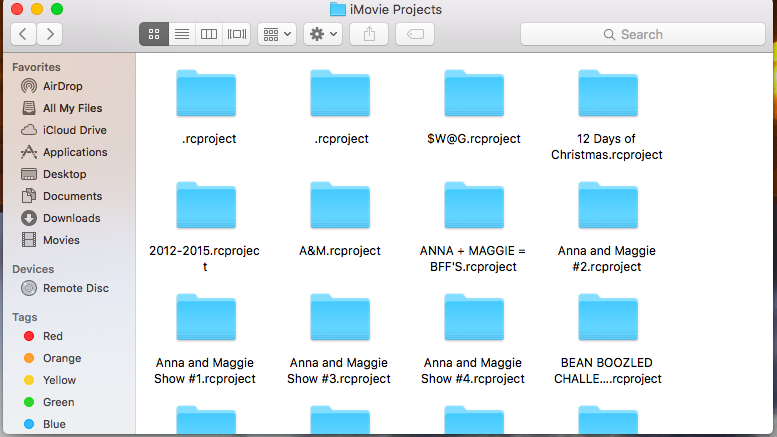Go back with the left arrow button
Image resolution: width=777 pixels, height=437 pixels.
(x=23, y=34)
